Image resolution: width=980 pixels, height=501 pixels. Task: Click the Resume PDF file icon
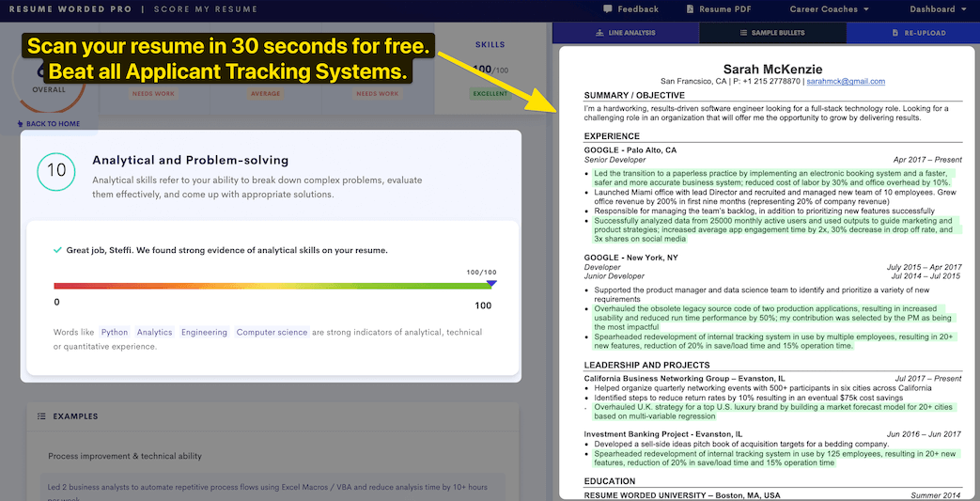pyautogui.click(x=690, y=9)
